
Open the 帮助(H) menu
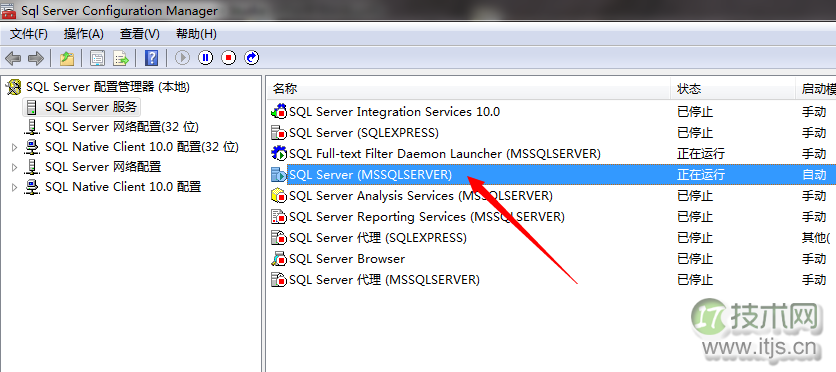(x=196, y=34)
